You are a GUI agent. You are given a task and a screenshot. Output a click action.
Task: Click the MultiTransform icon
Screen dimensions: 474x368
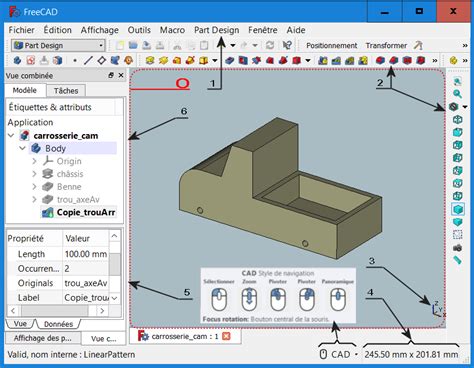(363, 60)
